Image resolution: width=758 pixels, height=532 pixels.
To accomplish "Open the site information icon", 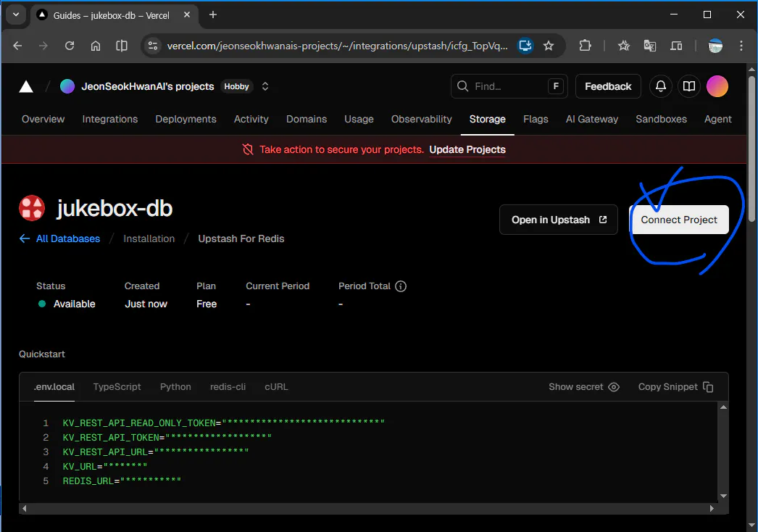I will coord(153,46).
